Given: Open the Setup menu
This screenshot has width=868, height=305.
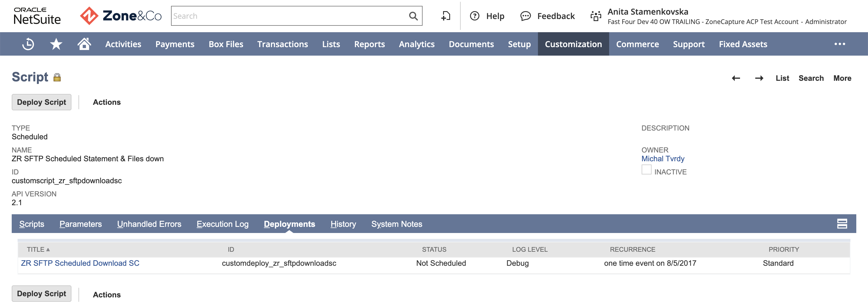Looking at the screenshot, I should [519, 44].
